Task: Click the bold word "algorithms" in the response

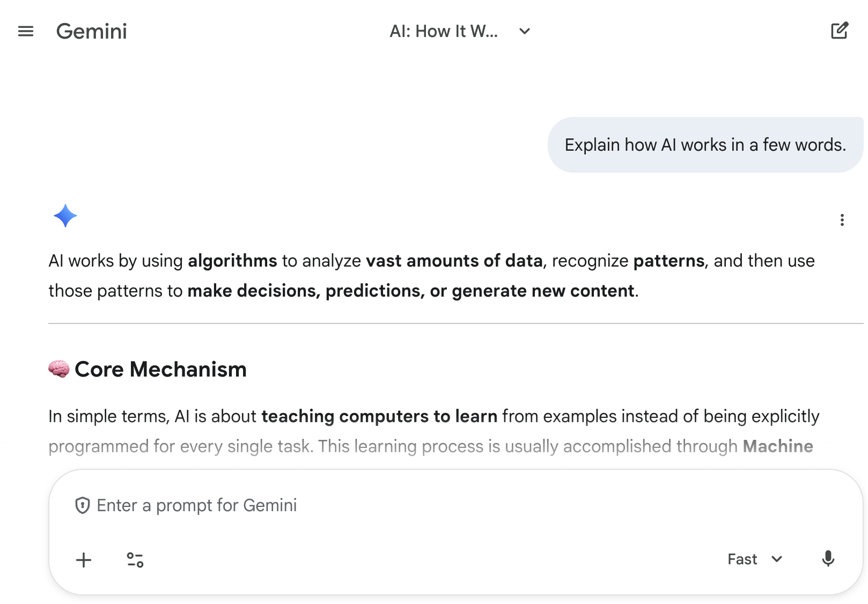Action: [x=232, y=261]
